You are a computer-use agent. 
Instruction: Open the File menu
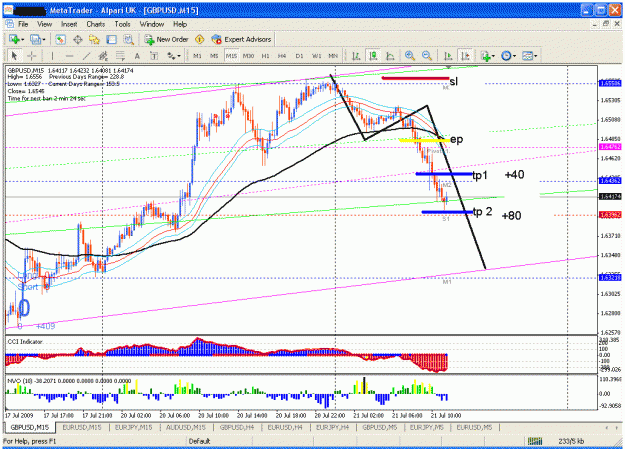click(x=23, y=24)
